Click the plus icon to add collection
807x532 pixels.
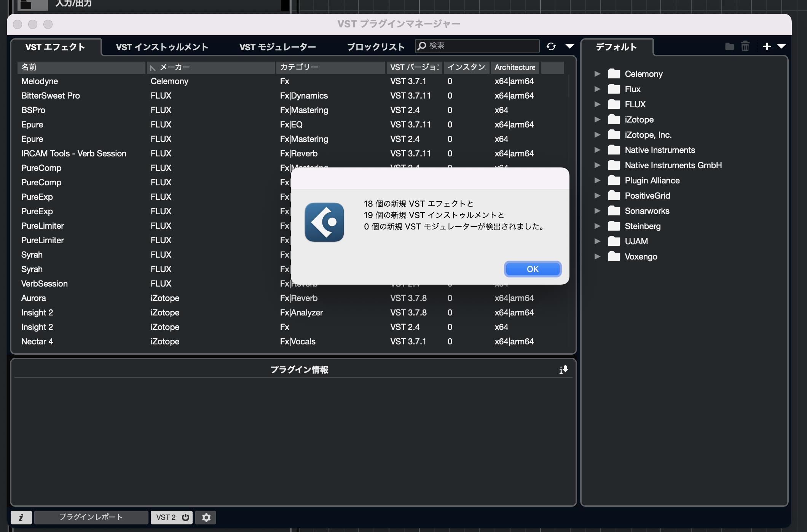767,46
